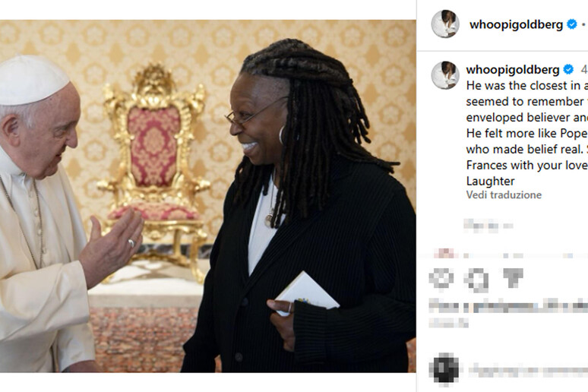Click the blurred heart like icon

[x=441, y=279]
